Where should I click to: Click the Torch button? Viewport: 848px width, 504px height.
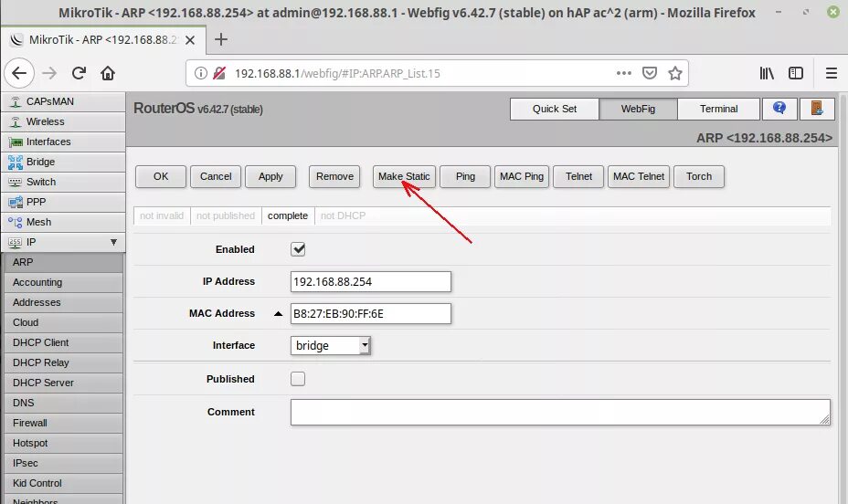[x=699, y=176]
